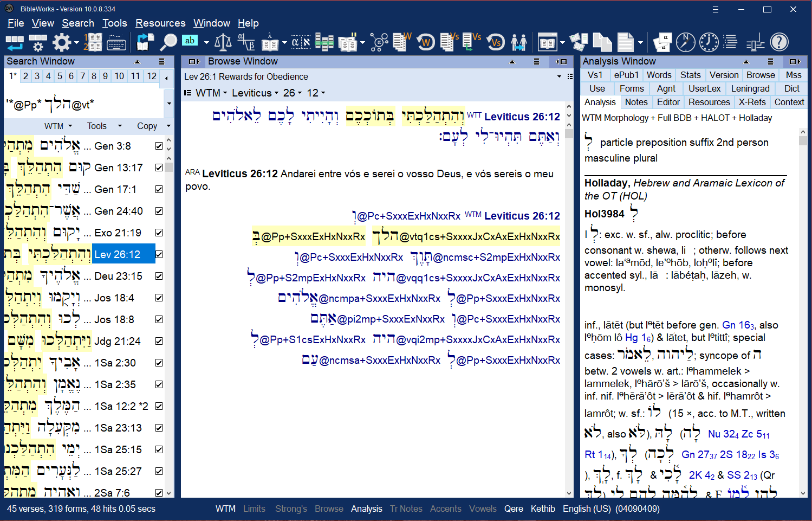812x521 pixels.
Task: Click the magnifying glass search icon
Action: coord(168,42)
